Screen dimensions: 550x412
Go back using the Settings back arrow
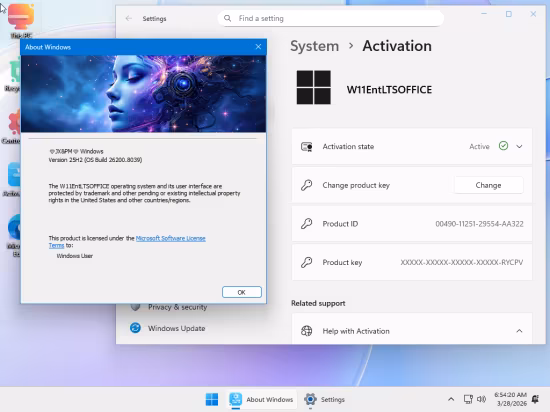pos(129,18)
